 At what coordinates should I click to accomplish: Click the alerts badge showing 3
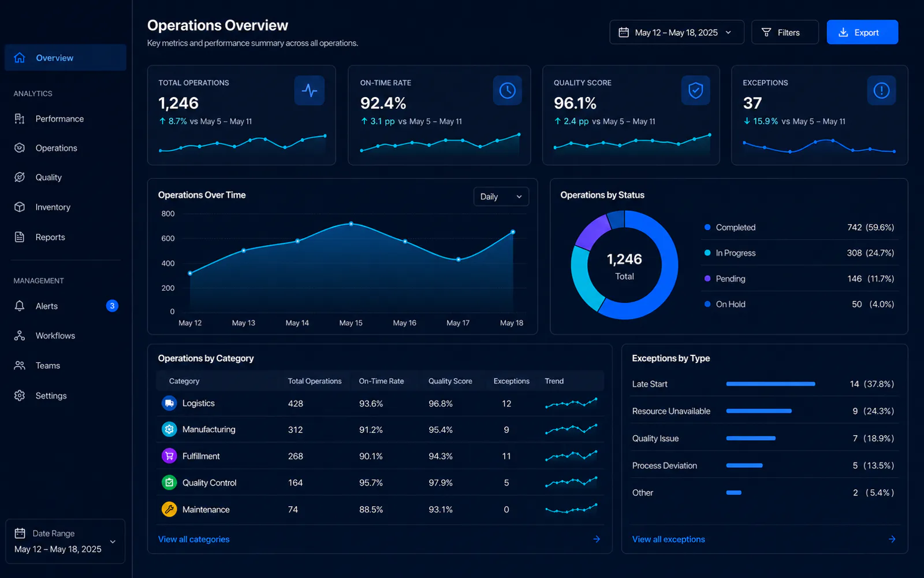[x=112, y=306]
